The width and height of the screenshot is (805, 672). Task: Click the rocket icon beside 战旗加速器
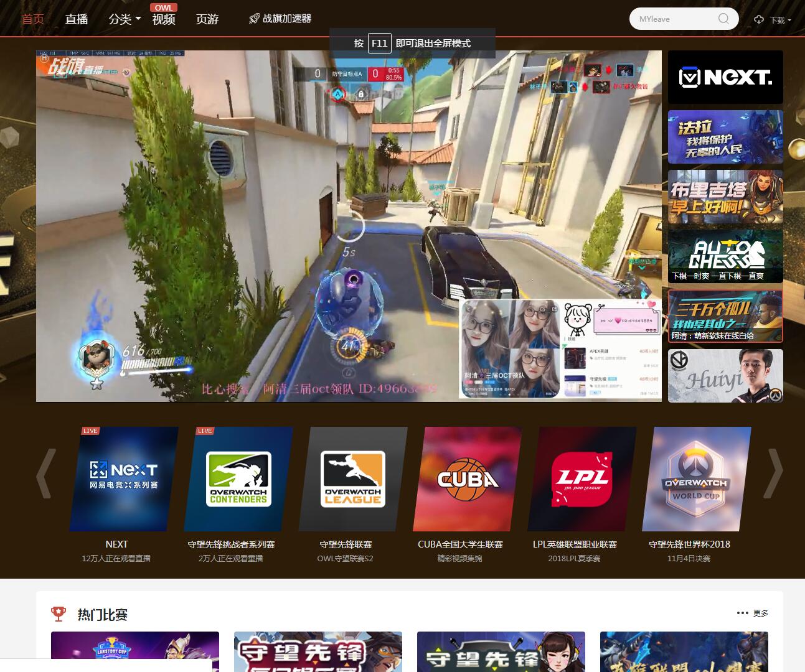click(x=254, y=19)
